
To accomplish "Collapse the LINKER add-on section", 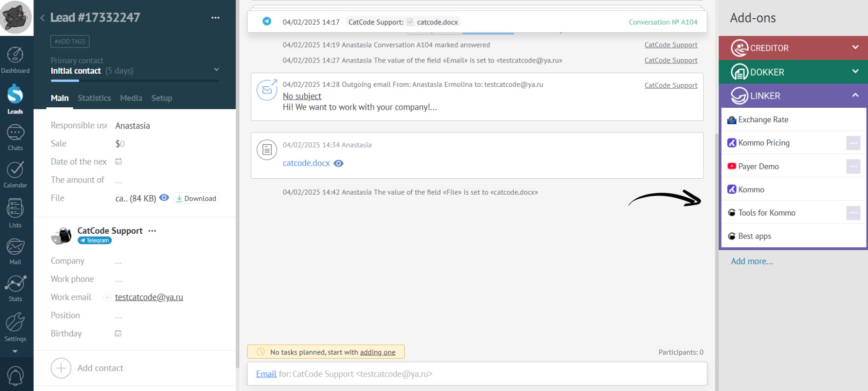I will 855,96.
